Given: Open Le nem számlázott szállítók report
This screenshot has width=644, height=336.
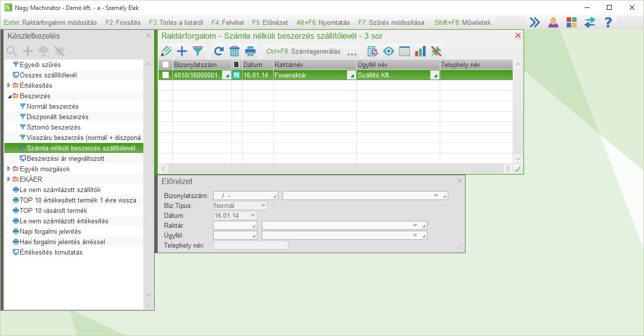Looking at the screenshot, I should tap(60, 190).
